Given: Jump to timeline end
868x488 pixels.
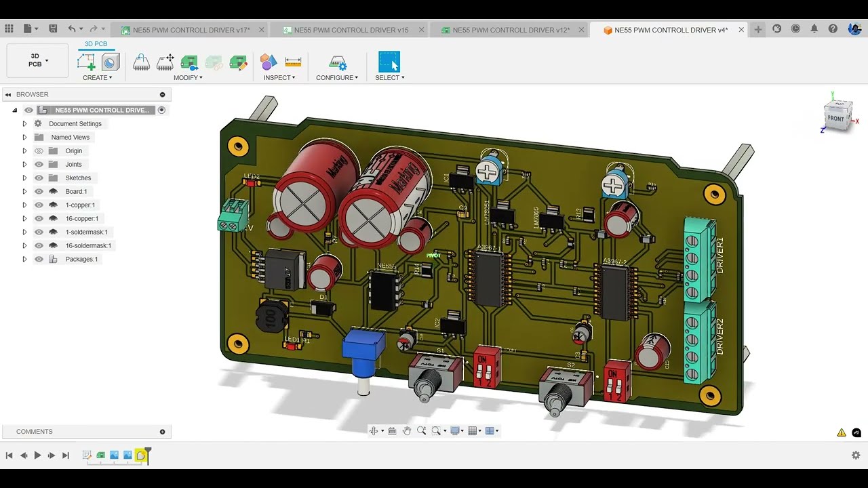Looking at the screenshot, I should point(66,455).
